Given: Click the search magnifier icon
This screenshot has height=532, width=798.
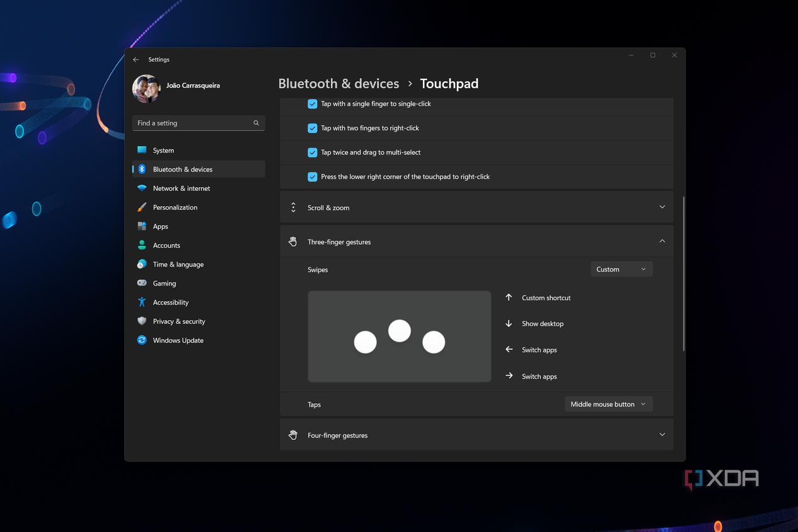Looking at the screenshot, I should (256, 123).
